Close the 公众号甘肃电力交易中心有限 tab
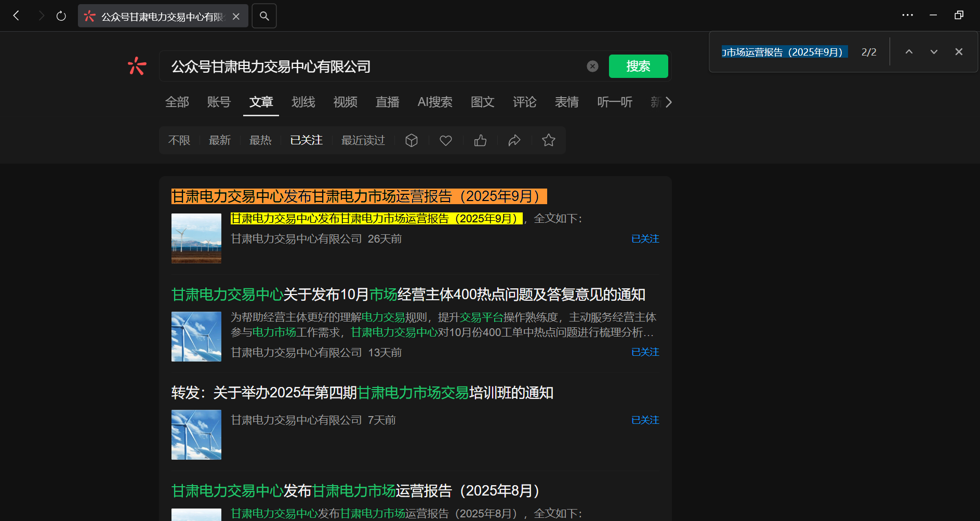This screenshot has width=980, height=521. (x=236, y=17)
